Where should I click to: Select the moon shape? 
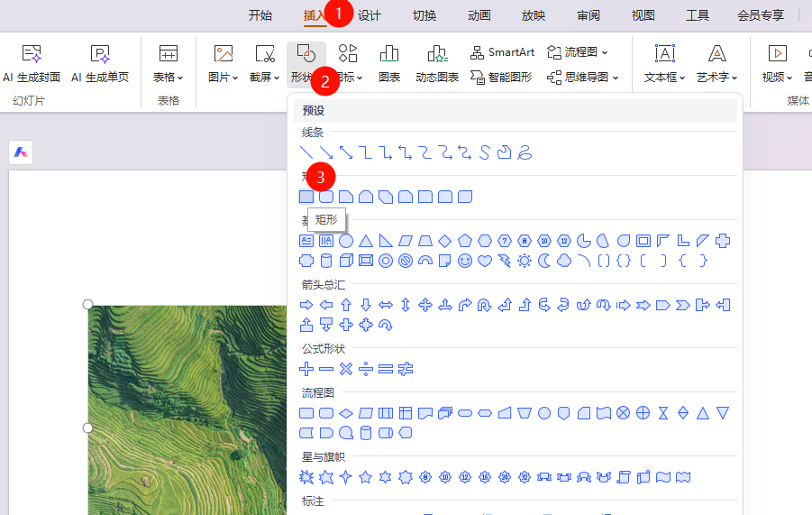(544, 261)
